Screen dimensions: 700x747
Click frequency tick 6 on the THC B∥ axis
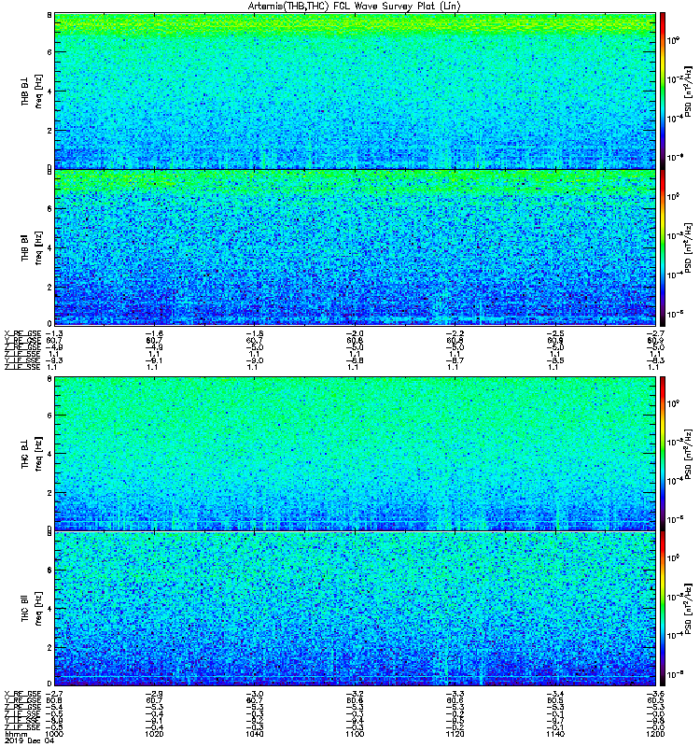click(x=49, y=570)
